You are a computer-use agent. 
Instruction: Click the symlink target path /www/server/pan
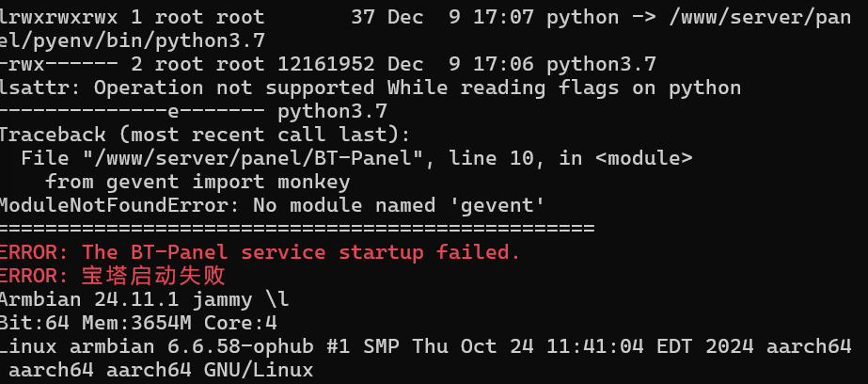click(760, 18)
